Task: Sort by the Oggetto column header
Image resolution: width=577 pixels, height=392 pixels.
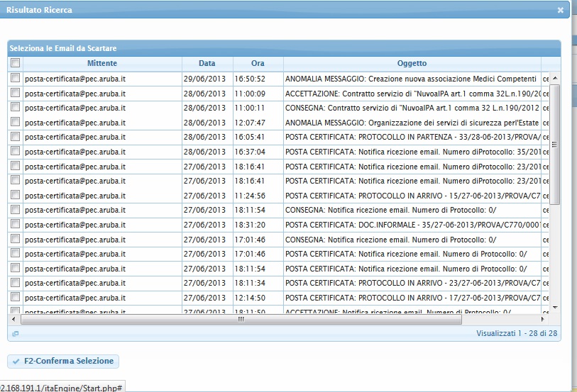Action: tap(412, 64)
